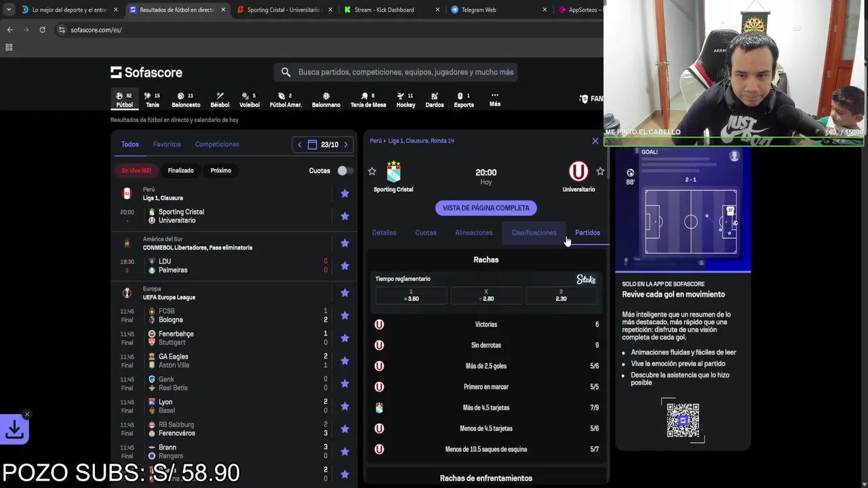Open the Partidos match tab
Image resolution: width=868 pixels, height=488 pixels.
click(x=587, y=232)
